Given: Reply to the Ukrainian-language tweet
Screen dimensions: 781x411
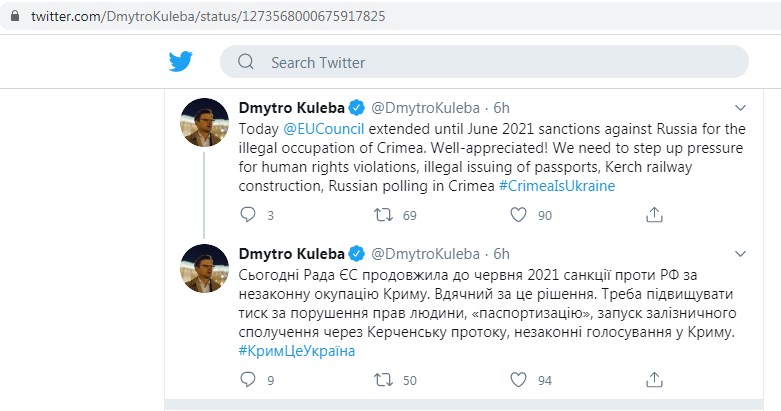Looking at the screenshot, I should 250,379.
